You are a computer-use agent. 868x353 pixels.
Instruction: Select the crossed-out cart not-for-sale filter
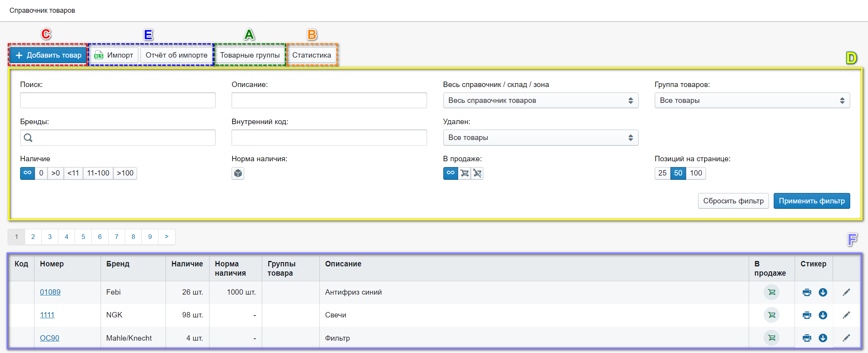tap(477, 173)
